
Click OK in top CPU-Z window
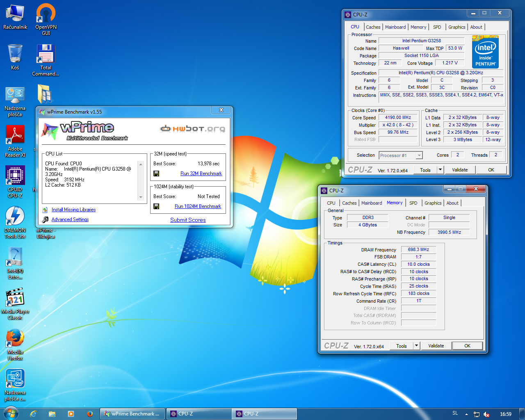pyautogui.click(x=491, y=170)
